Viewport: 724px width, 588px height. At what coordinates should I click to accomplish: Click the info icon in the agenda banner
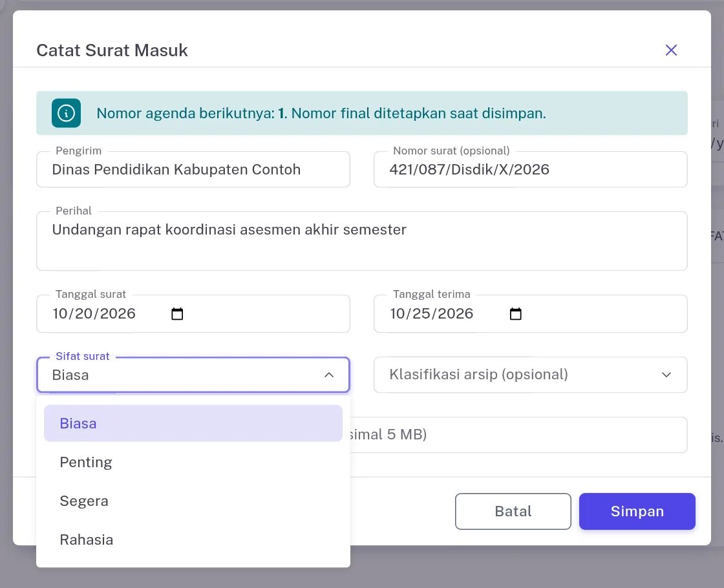66,113
